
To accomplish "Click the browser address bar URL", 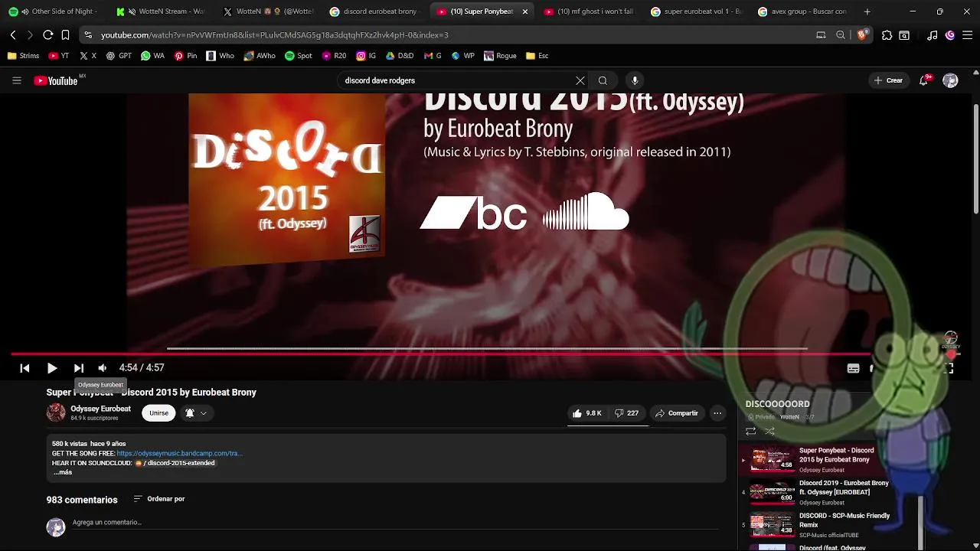I will click(x=274, y=35).
